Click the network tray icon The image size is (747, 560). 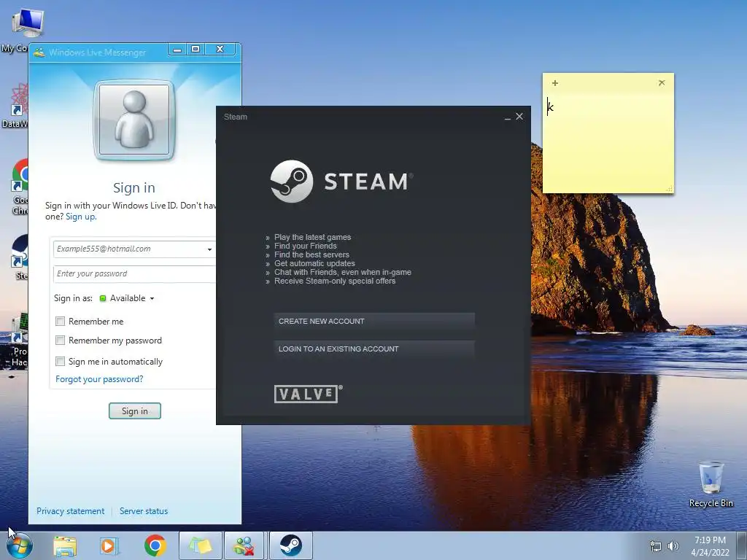point(656,546)
